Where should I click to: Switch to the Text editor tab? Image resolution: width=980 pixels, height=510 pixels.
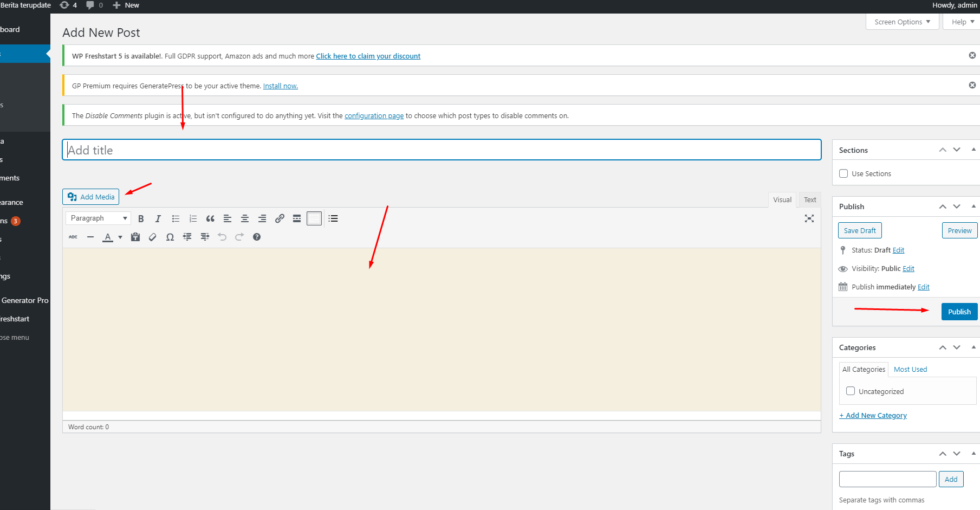[x=810, y=199]
